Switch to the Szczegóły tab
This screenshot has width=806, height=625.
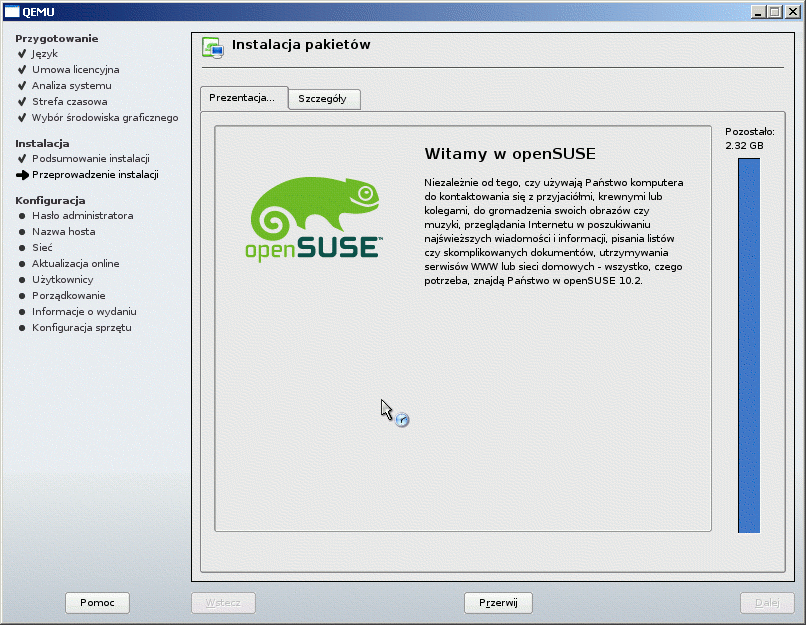[323, 99]
